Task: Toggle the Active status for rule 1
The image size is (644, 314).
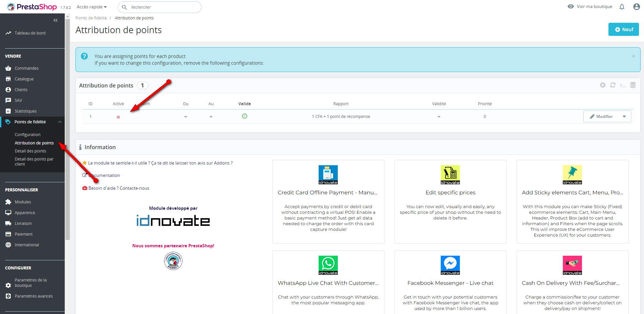Action: [x=118, y=117]
